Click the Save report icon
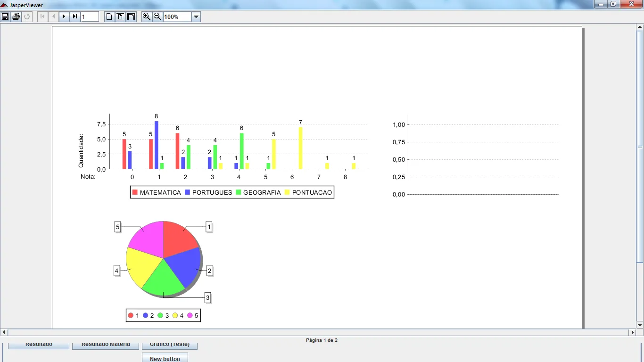The width and height of the screenshot is (644, 362). pyautogui.click(x=5, y=17)
